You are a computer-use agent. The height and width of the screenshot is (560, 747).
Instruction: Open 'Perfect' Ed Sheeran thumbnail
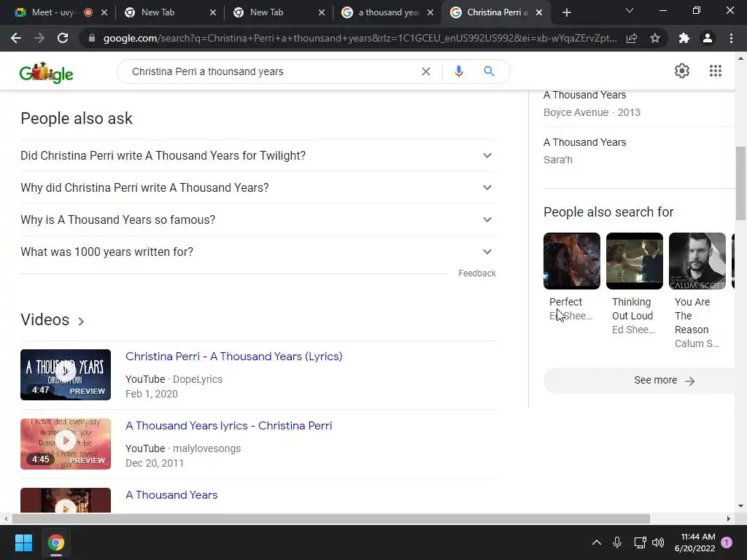point(572,261)
